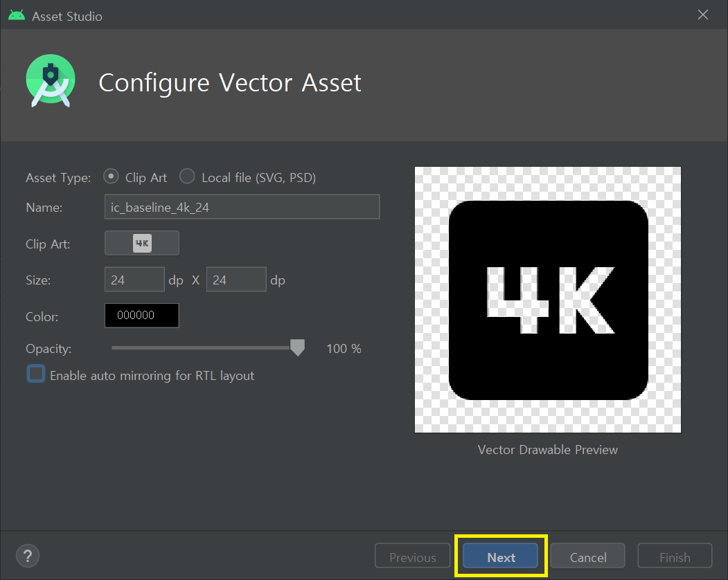Close the Asset Studio dialog window

coord(703,15)
